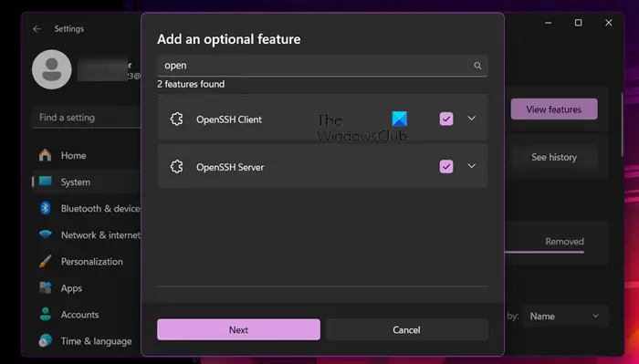
Task: Uncheck the OpenSSH Server checkbox
Action: (446, 167)
